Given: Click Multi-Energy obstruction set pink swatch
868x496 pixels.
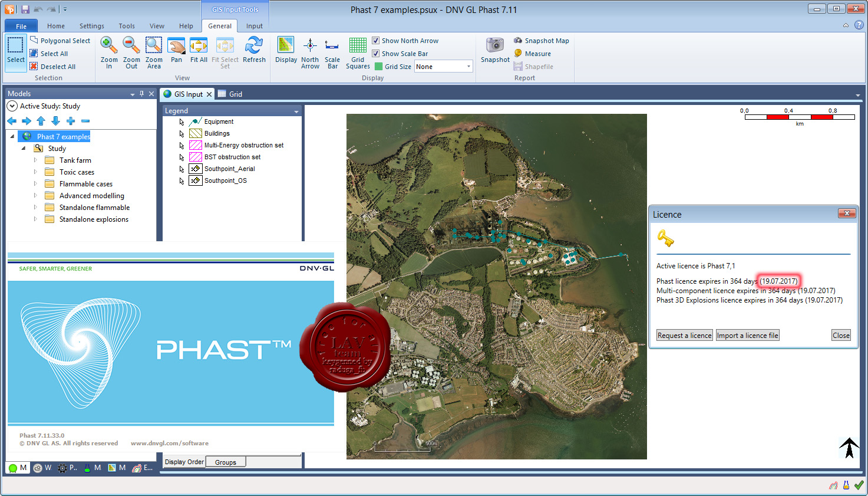Looking at the screenshot, I should [196, 145].
